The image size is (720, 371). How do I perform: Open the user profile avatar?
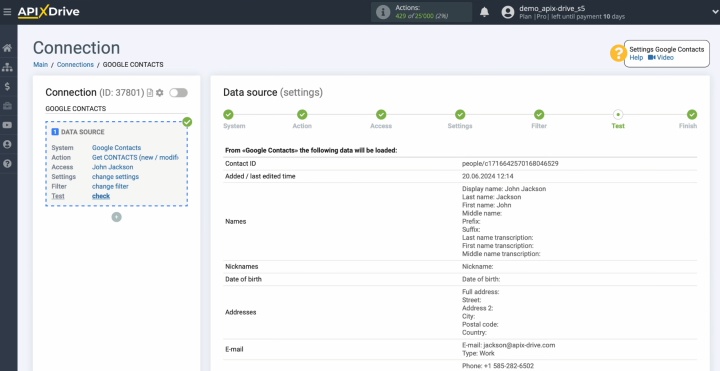[x=507, y=12]
